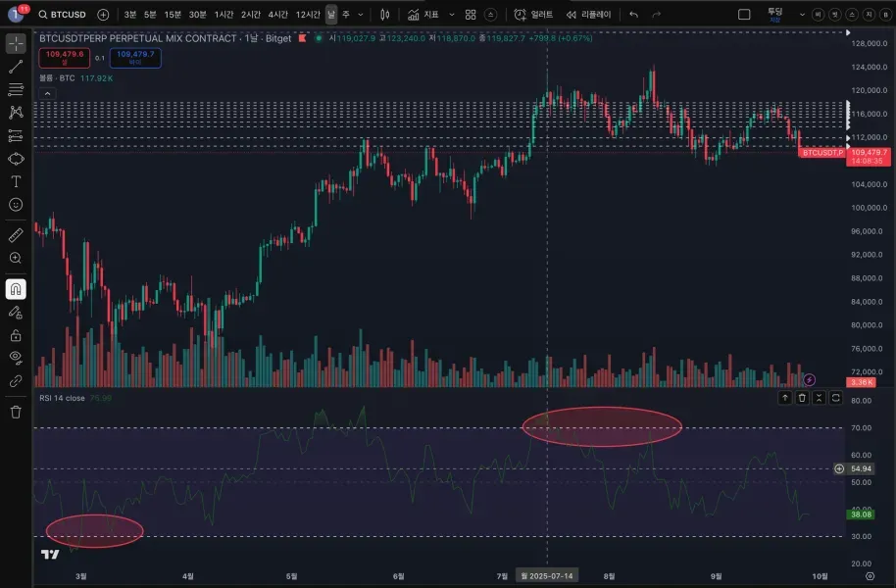Open the multi-chart layout grid icon
Screen dimensions: 896x588
click(x=471, y=14)
